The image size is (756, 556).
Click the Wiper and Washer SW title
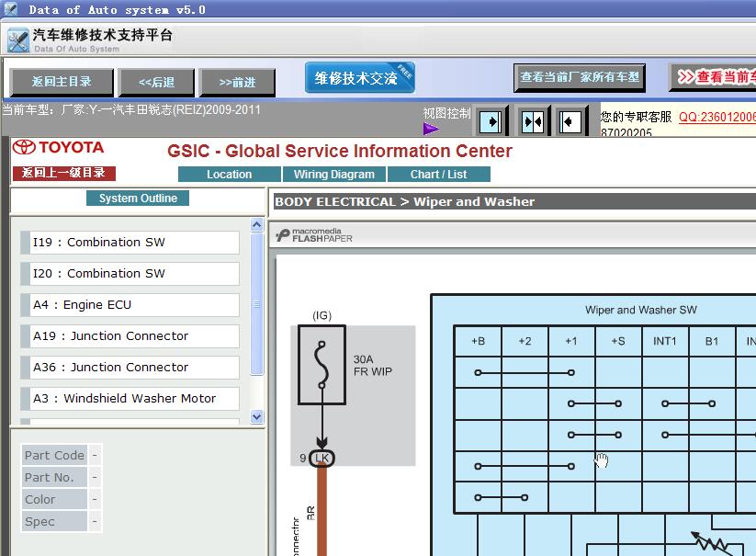(x=641, y=310)
